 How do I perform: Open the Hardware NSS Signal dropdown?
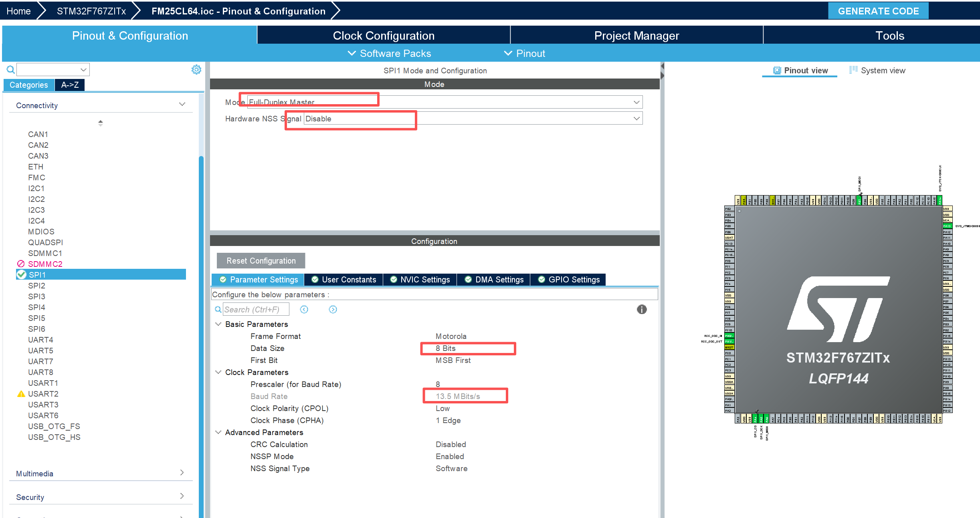pyautogui.click(x=636, y=119)
